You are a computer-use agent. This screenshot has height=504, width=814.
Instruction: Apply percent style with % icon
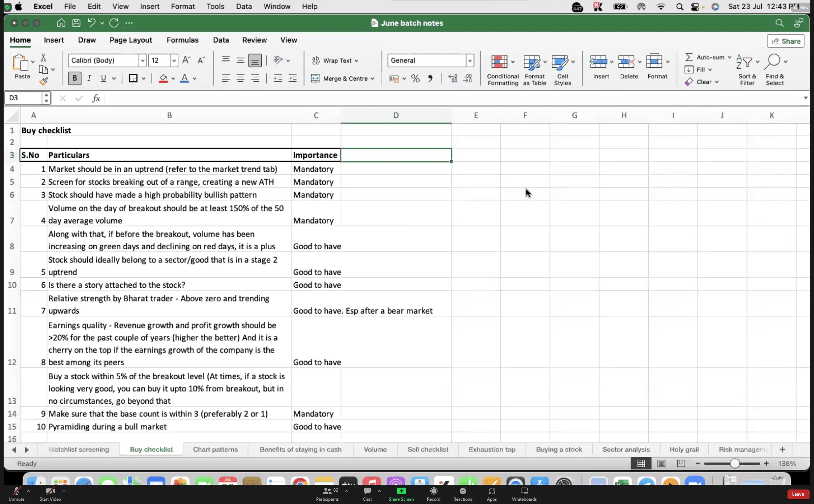[x=415, y=78]
